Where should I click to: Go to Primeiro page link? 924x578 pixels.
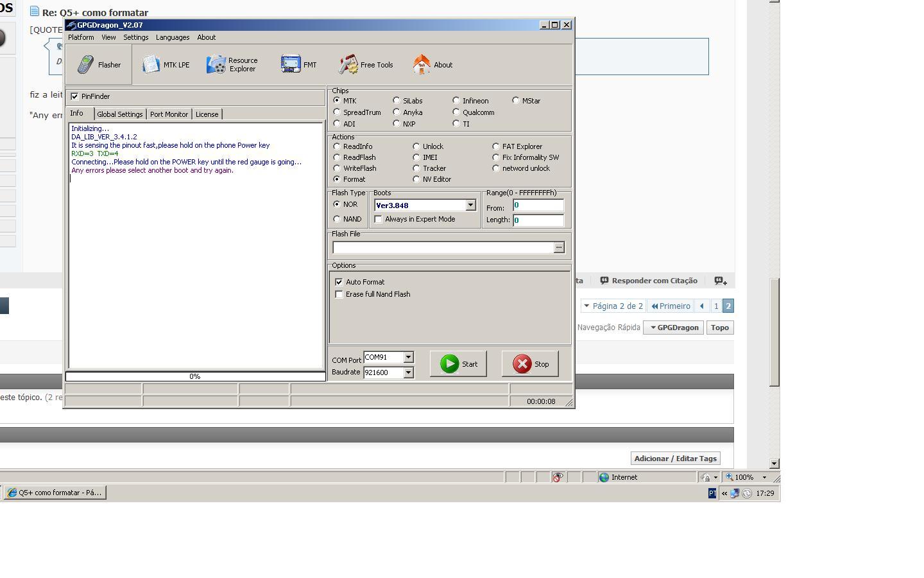pos(671,306)
